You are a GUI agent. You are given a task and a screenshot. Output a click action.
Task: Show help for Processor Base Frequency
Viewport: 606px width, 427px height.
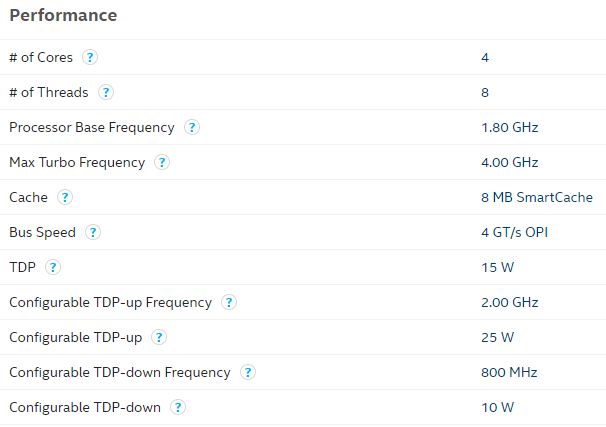click(192, 127)
